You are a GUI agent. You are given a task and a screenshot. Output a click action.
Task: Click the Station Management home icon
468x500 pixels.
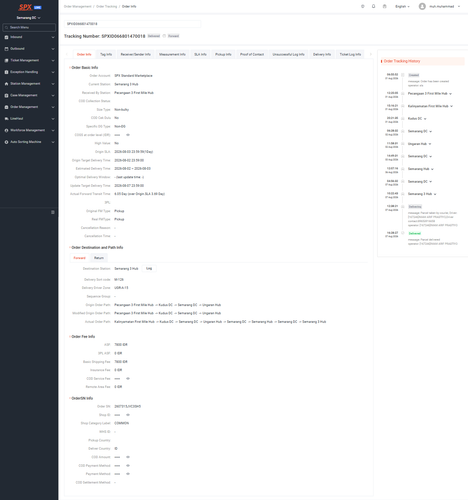coord(6,84)
